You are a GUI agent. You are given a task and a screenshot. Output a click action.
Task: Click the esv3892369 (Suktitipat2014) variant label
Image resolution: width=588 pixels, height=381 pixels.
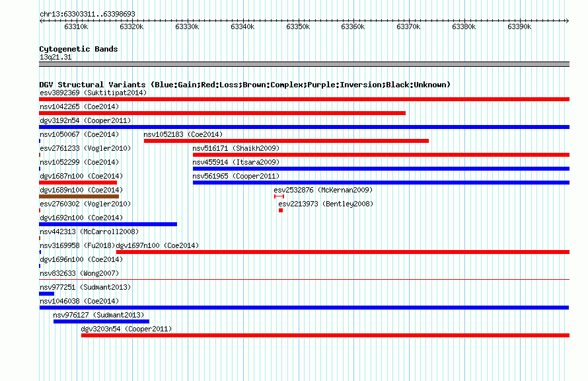point(93,93)
